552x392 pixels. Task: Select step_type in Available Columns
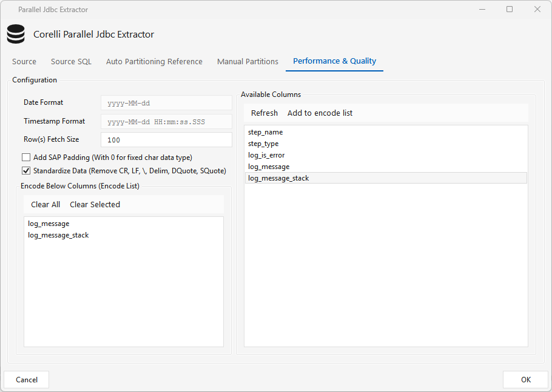tap(386, 144)
